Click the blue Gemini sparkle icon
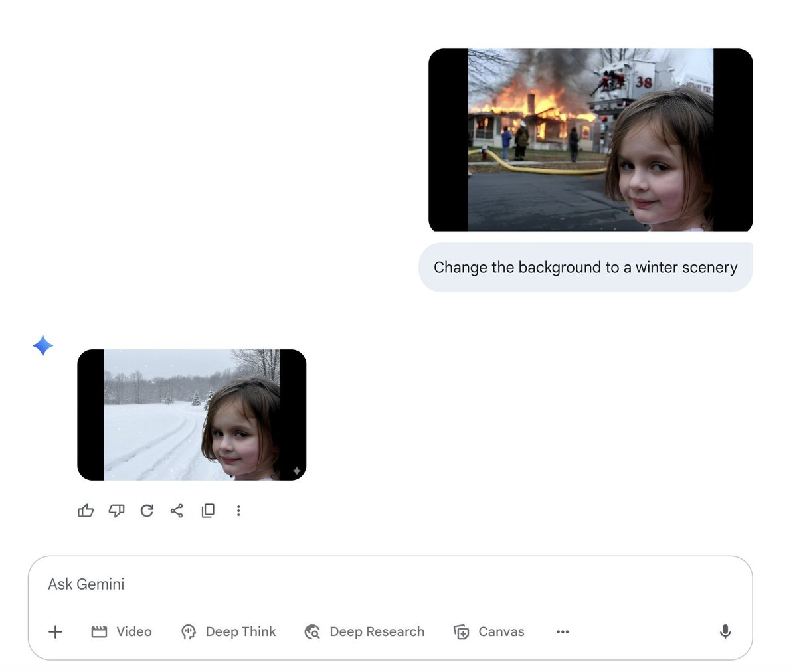 pyautogui.click(x=43, y=345)
